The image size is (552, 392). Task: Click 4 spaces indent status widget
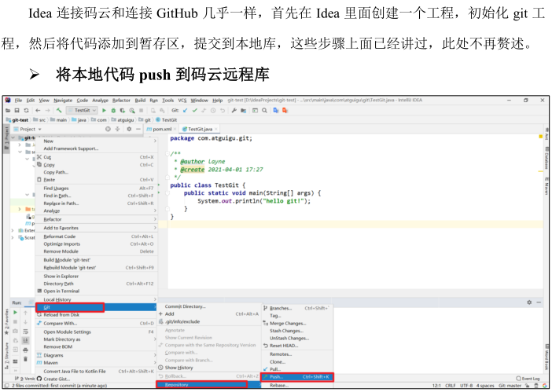tap(485, 386)
